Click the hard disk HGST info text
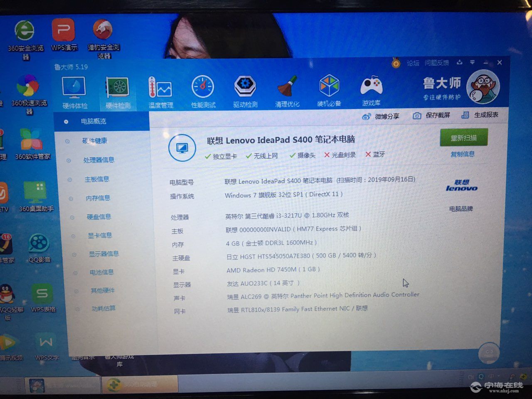The image size is (532, 399). [301, 256]
